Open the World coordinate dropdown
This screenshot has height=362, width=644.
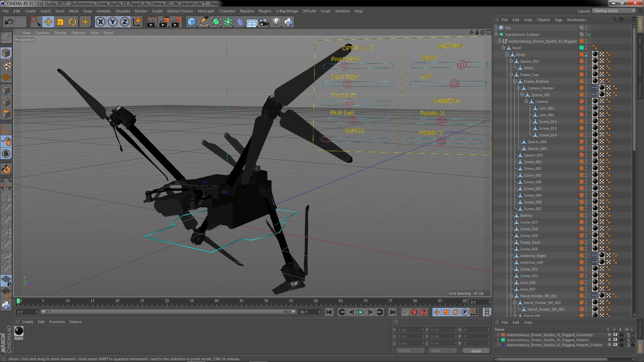coord(411,351)
